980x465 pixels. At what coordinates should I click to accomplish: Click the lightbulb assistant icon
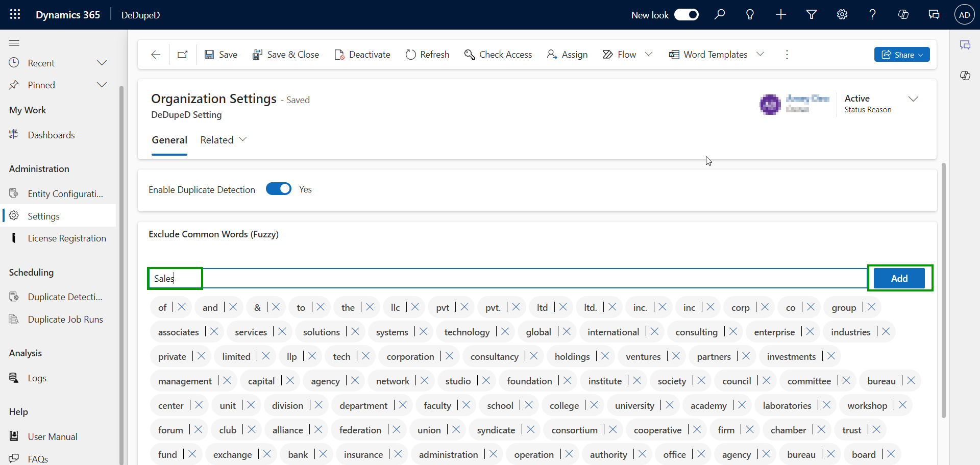(750, 15)
